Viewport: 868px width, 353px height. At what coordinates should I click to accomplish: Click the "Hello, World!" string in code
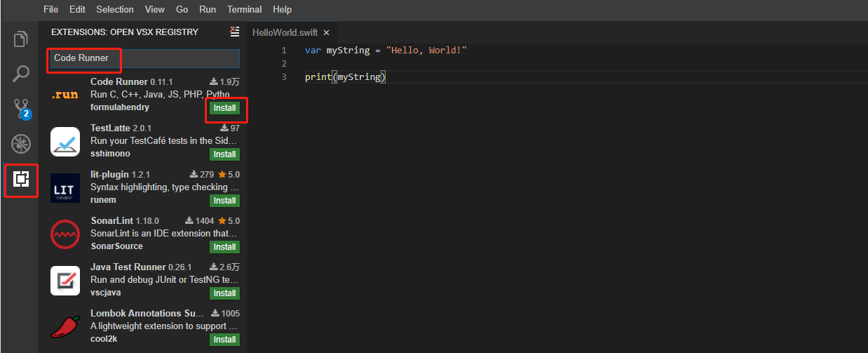point(426,51)
